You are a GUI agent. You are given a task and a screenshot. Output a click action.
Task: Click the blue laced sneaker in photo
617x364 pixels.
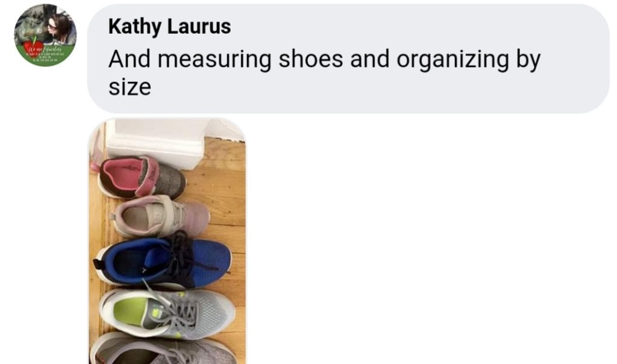tap(163, 260)
